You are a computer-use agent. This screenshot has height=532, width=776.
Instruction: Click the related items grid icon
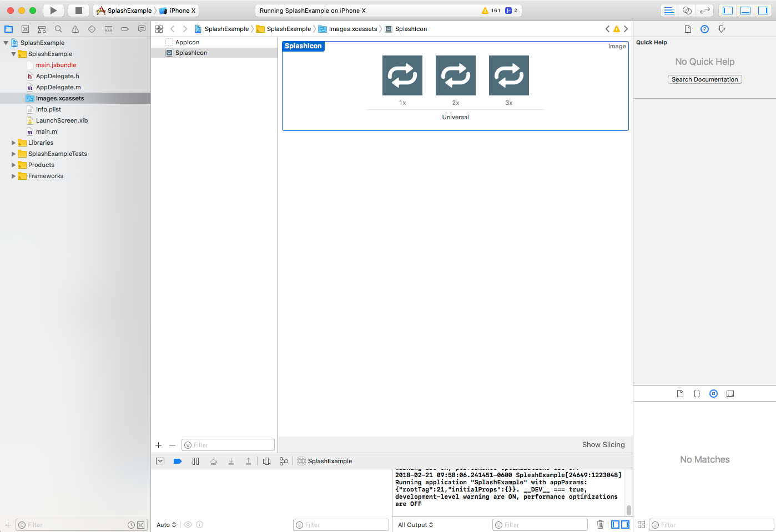(159, 29)
